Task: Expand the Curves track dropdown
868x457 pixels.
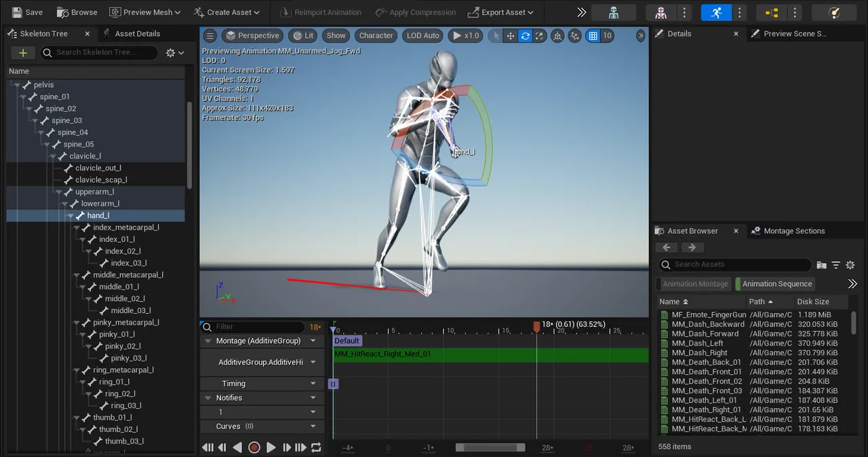Action: coord(313,426)
